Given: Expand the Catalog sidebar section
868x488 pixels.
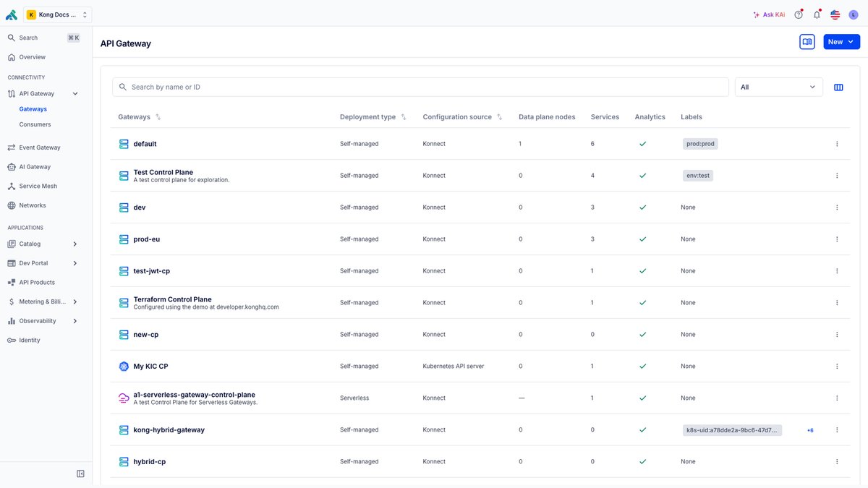Looking at the screenshot, I should coord(75,244).
